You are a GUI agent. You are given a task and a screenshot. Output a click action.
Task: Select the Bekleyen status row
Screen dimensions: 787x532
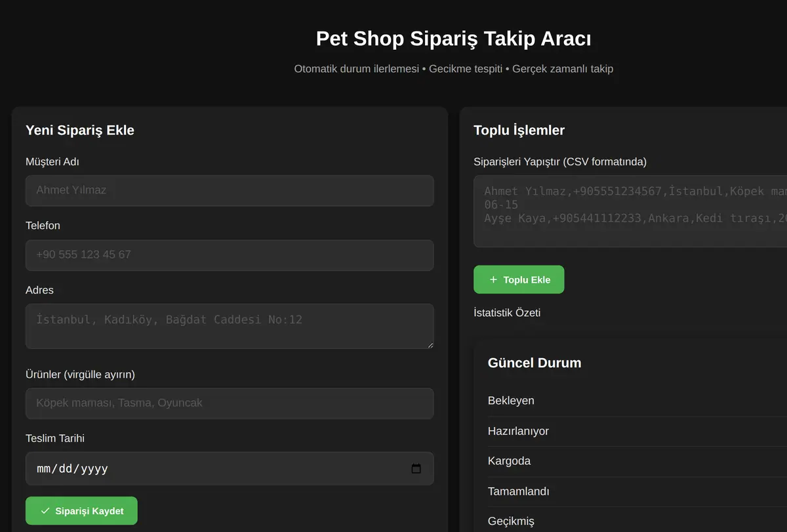coord(637,401)
